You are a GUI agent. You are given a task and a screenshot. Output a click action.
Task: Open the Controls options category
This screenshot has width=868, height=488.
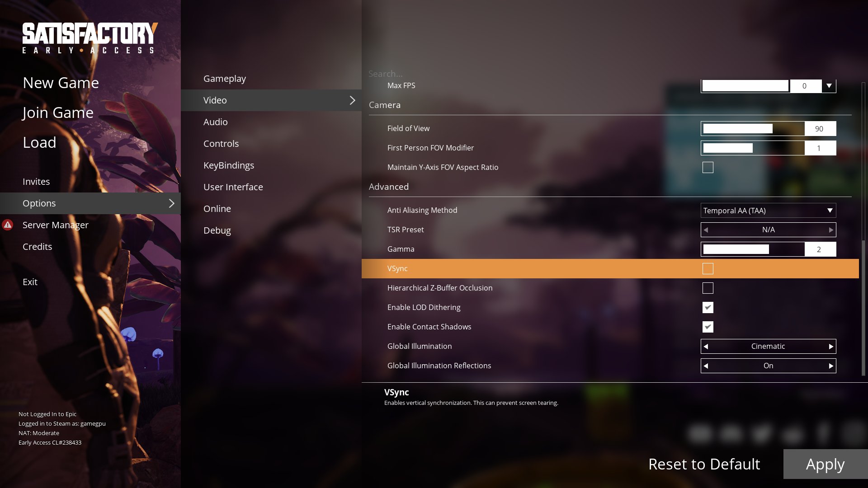point(271,144)
